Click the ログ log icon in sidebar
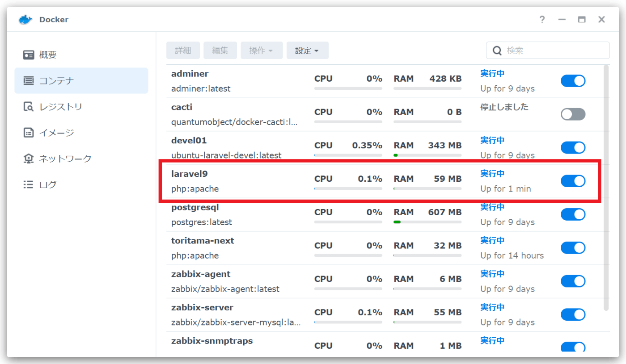 (29, 184)
